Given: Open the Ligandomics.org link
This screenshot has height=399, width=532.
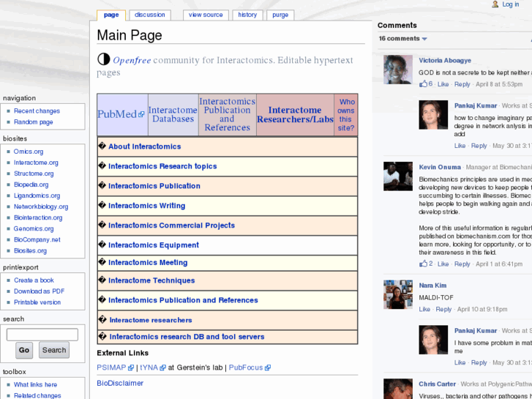Looking at the screenshot, I should point(37,195).
